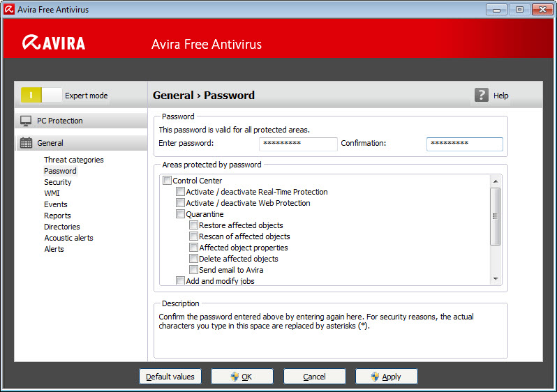Click the Help question mark icon
Image resolution: width=557 pixels, height=392 pixels.
[482, 95]
